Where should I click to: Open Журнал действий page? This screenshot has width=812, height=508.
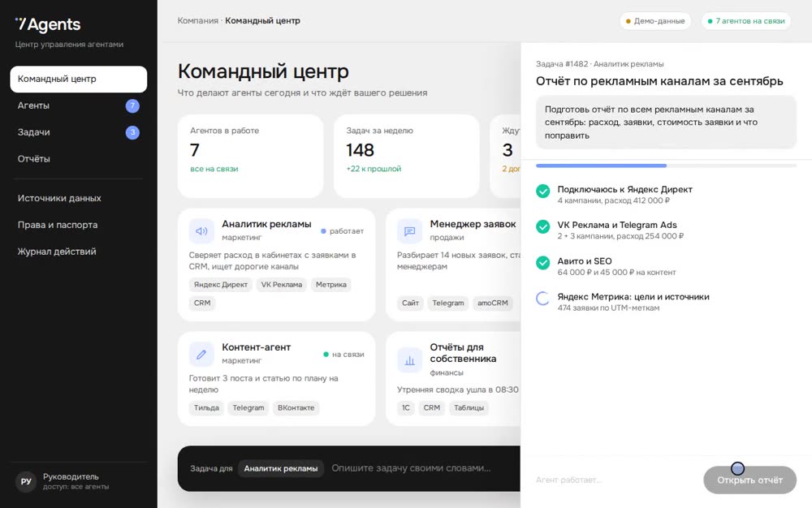(x=78, y=252)
